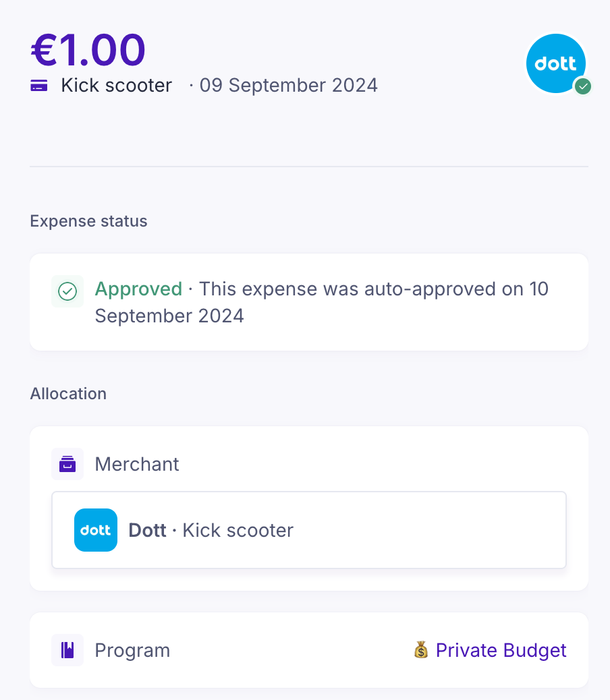Click the Allocation heading
Viewport: 610px width, 700px height.
68,394
